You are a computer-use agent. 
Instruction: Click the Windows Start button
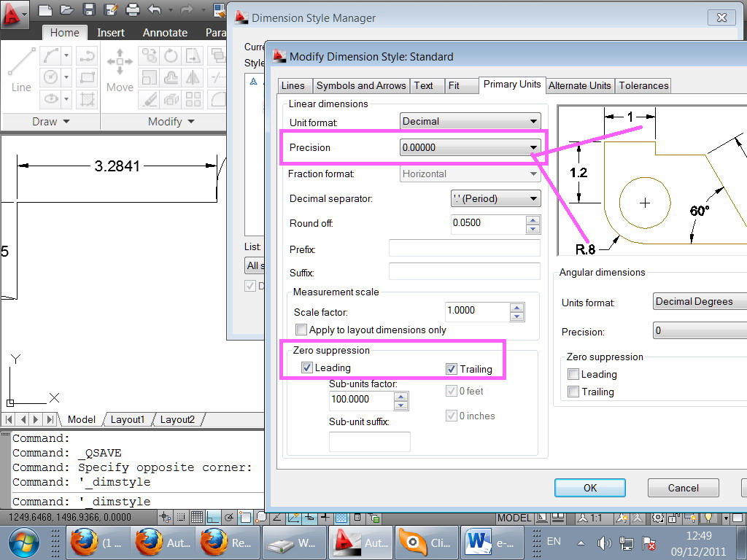point(24,542)
